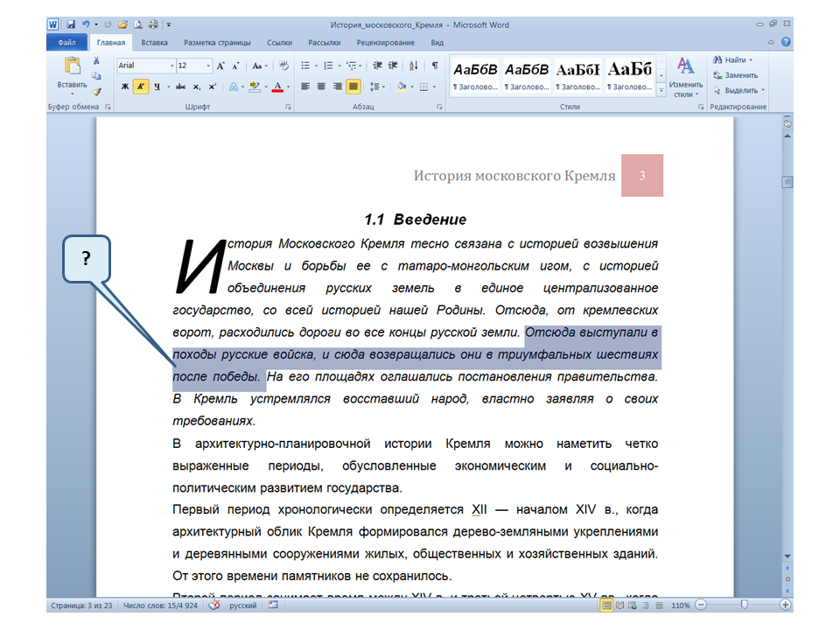Open the Arial font name dropdown

tap(171, 66)
